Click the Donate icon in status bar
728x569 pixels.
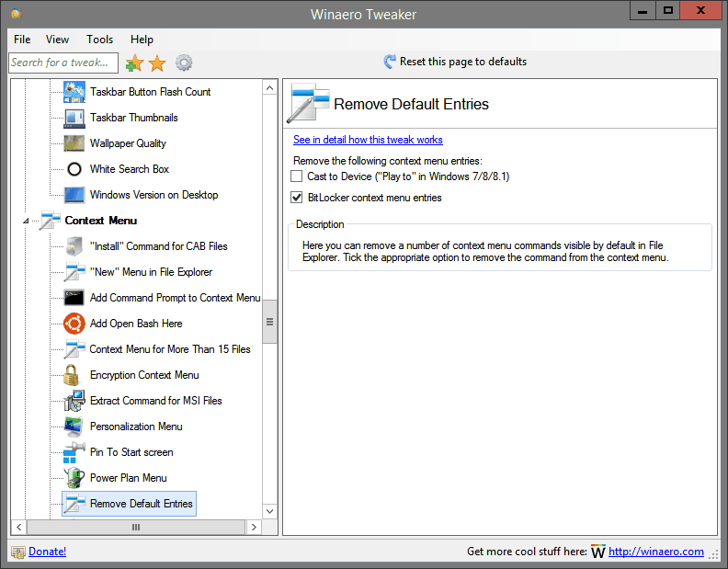click(18, 552)
